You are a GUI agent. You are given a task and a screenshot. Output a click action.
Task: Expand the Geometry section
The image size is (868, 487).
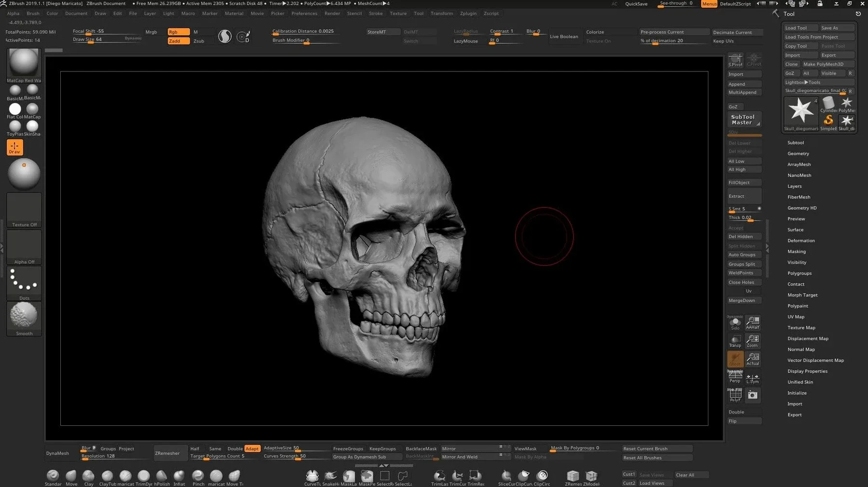click(798, 153)
